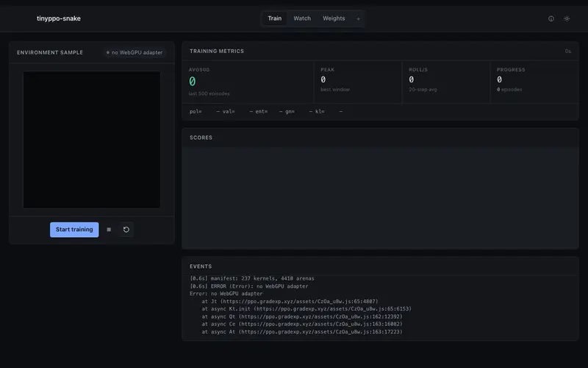Click the 'last 500 episodes' caption
The image size is (588, 368).
(x=209, y=93)
